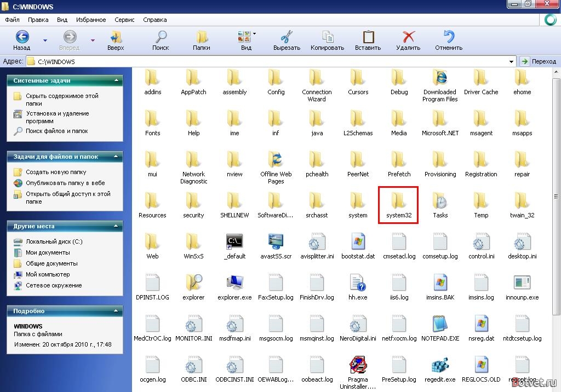This screenshot has height=392, width=561.
Task: Collapse the Подробно details panel
Action: point(116,311)
